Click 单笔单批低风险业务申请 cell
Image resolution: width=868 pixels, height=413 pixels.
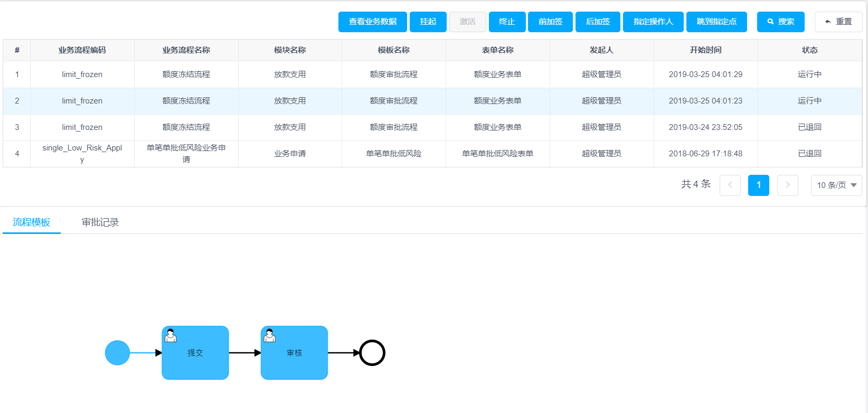(x=186, y=154)
